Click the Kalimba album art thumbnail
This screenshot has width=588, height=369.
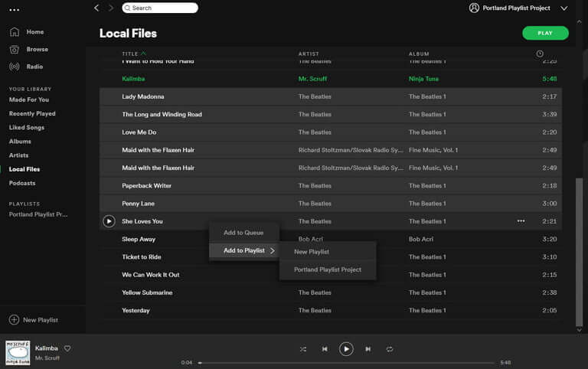click(x=18, y=352)
